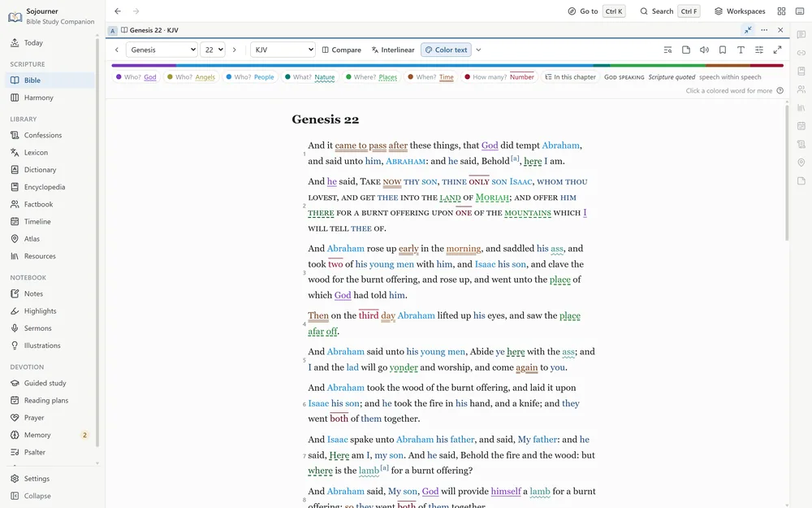Open Bible in the sidebar

pos(50,80)
